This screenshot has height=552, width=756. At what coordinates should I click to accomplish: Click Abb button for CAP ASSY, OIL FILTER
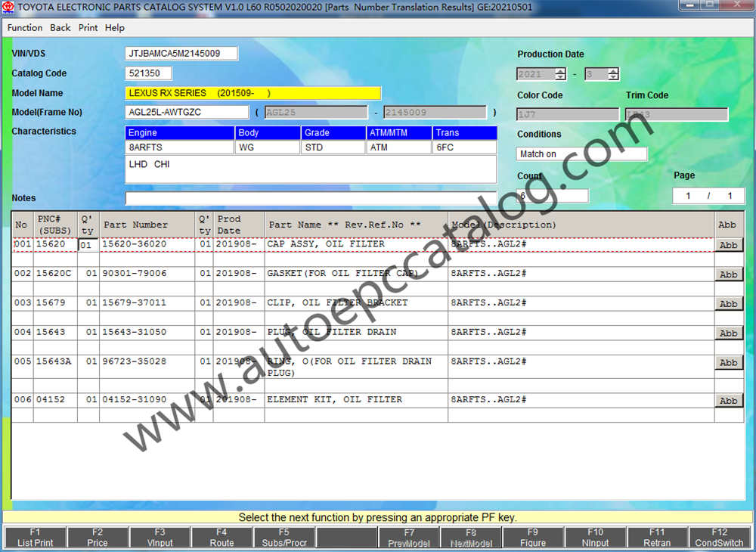tap(729, 245)
